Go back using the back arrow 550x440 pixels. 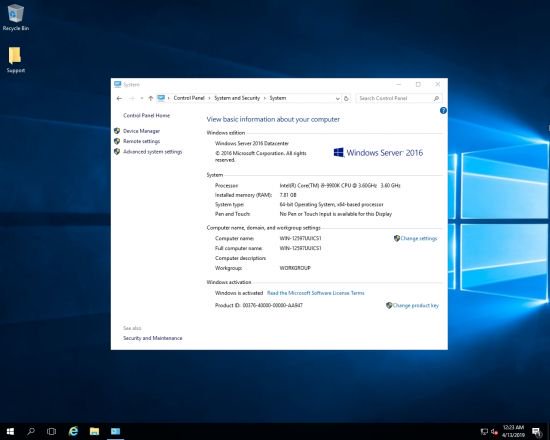pos(119,98)
